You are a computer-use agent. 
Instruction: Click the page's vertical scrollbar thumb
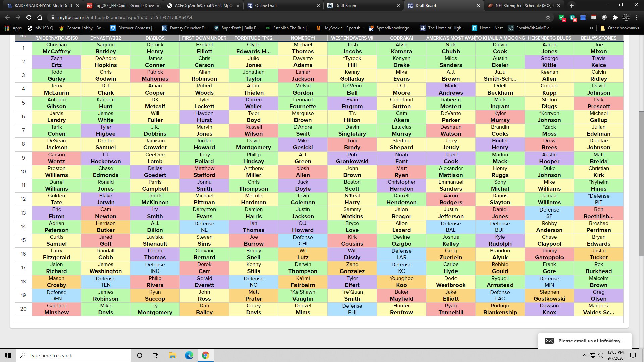click(x=641, y=184)
